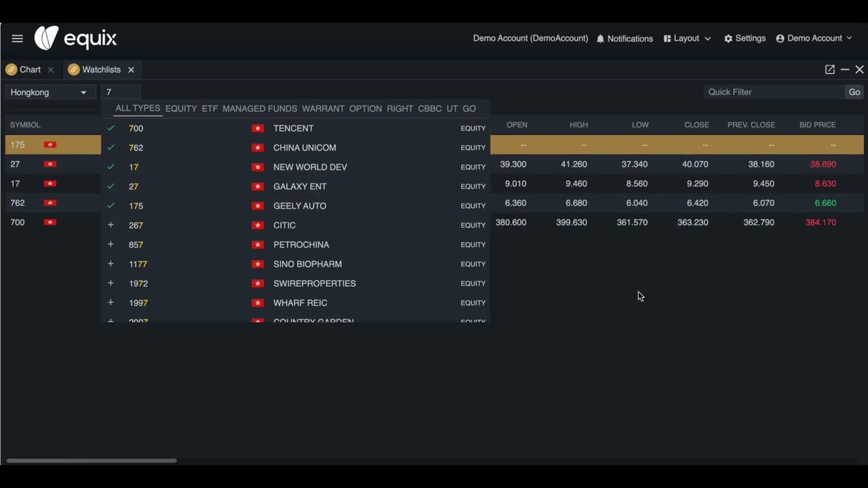Screen dimensions: 868x488
Task: Open the Layout menu
Action: tap(687, 39)
